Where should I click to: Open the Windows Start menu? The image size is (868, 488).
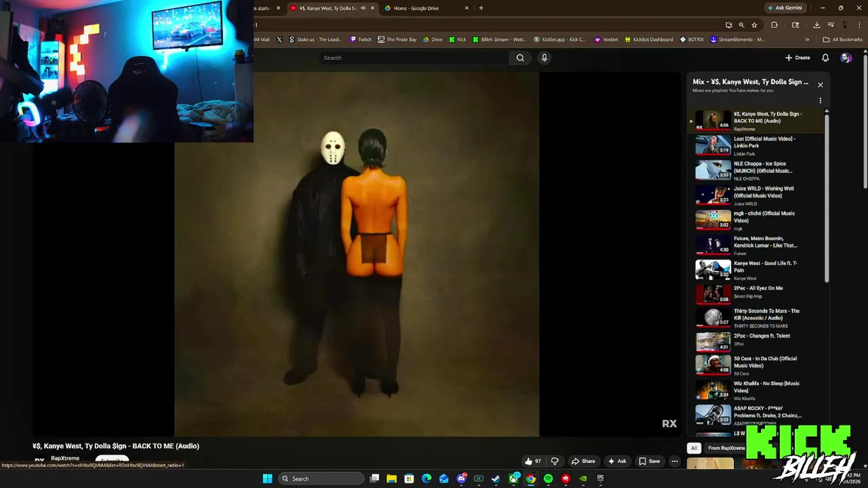(267, 479)
